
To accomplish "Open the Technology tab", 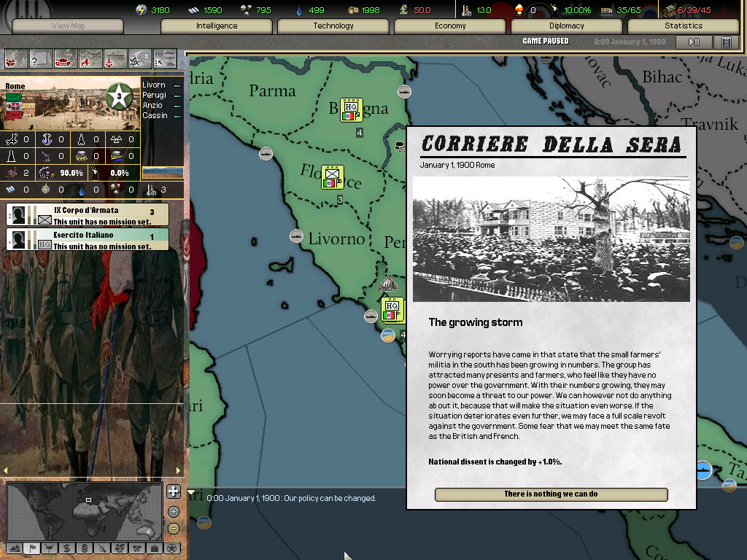I will (x=333, y=26).
